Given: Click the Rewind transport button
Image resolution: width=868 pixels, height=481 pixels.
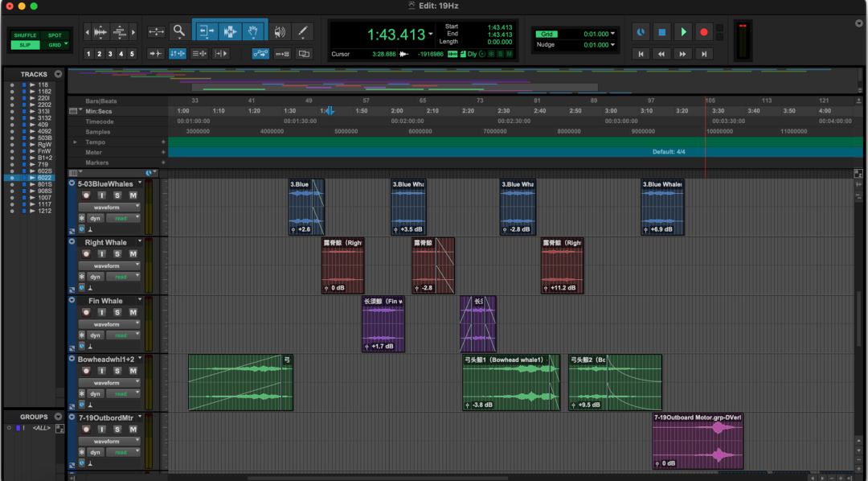Looking at the screenshot, I should tap(661, 54).
